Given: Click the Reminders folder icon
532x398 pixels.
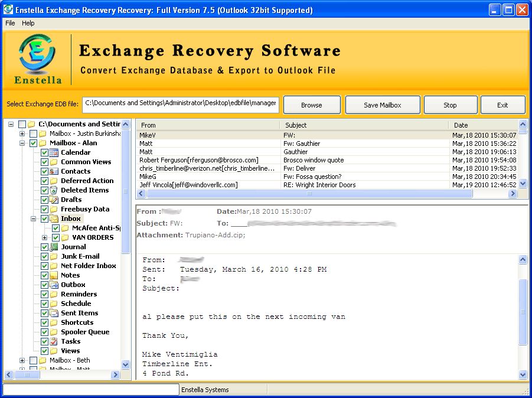Looking at the screenshot, I should click(54, 294).
